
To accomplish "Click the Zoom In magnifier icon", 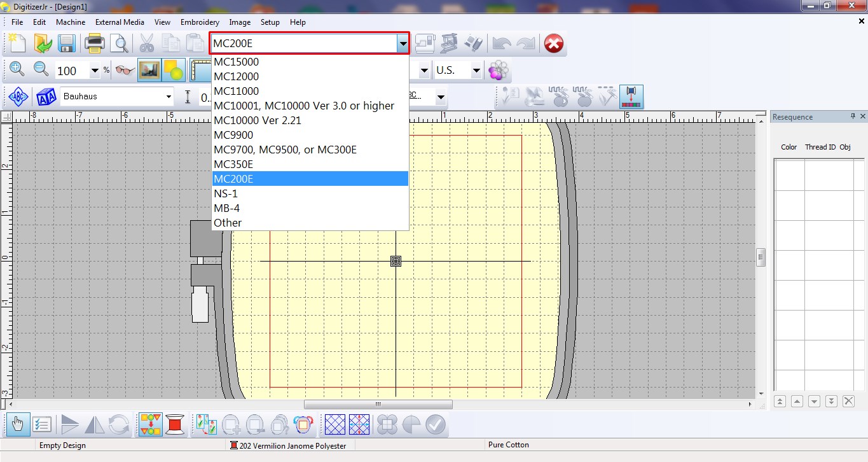I will tap(17, 70).
